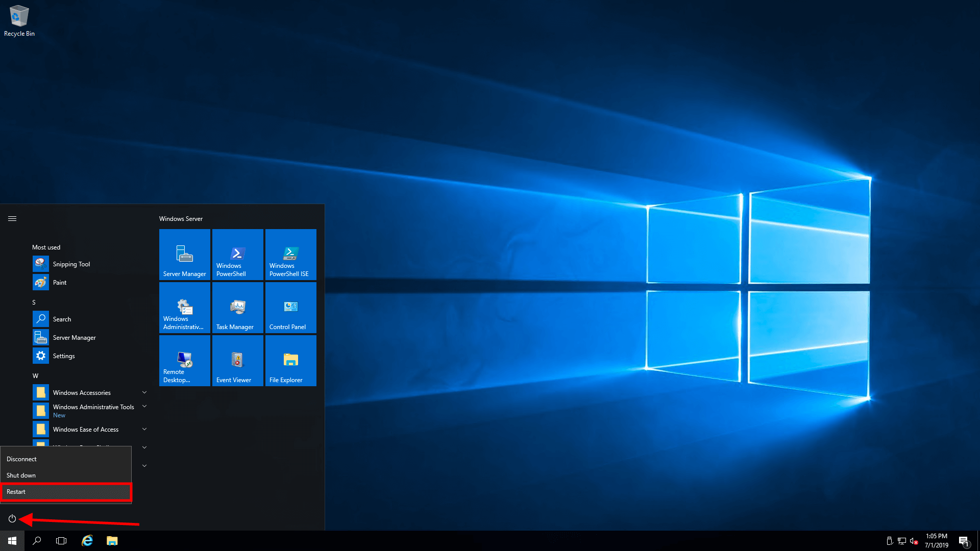Expand the Start menu hamburger
980x551 pixels.
coord(12,219)
